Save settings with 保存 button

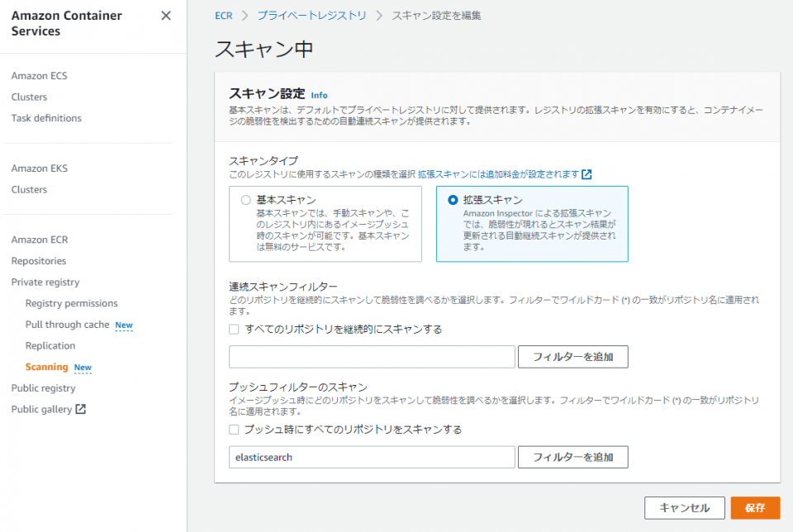tap(755, 508)
